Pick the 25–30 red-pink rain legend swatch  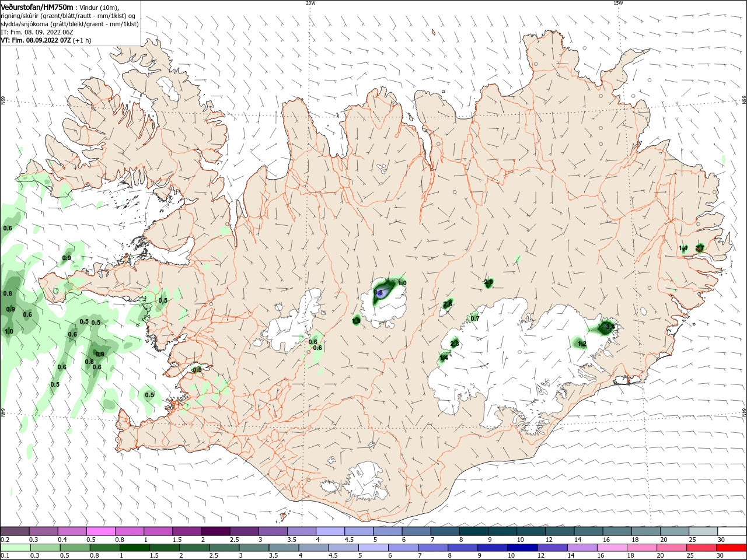(x=701, y=548)
